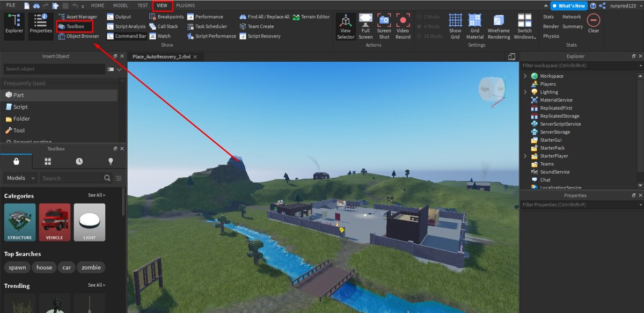Switch to Full Screen mode
644x313 pixels.
pos(365,26)
